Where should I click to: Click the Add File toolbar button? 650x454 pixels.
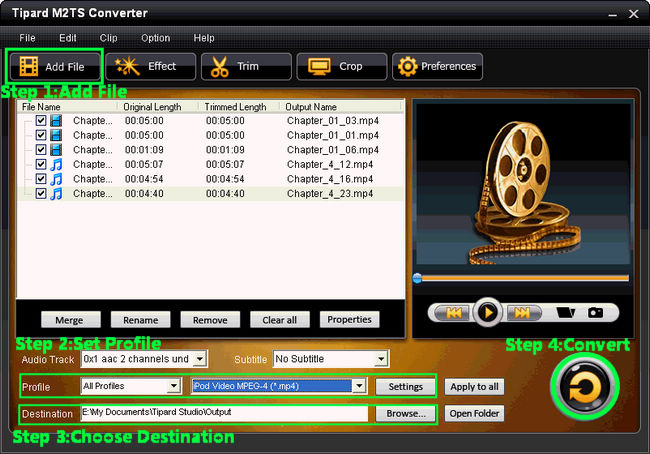tap(55, 67)
